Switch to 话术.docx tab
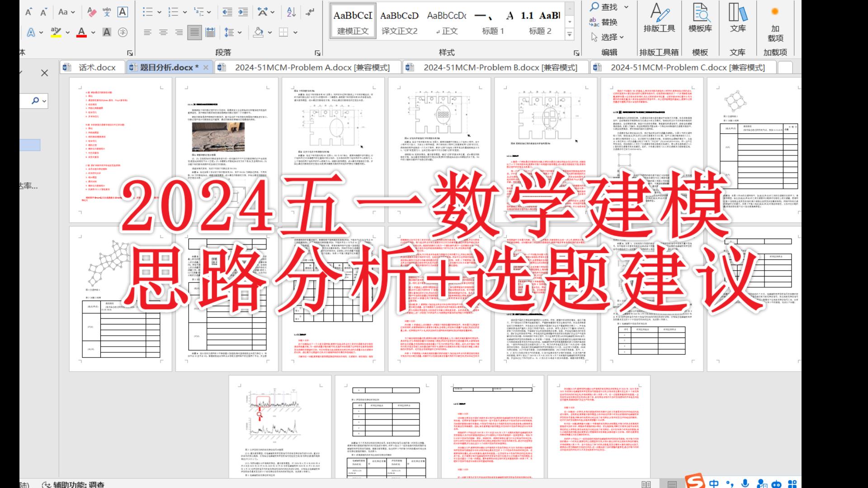The height and width of the screenshot is (488, 868). (x=92, y=67)
